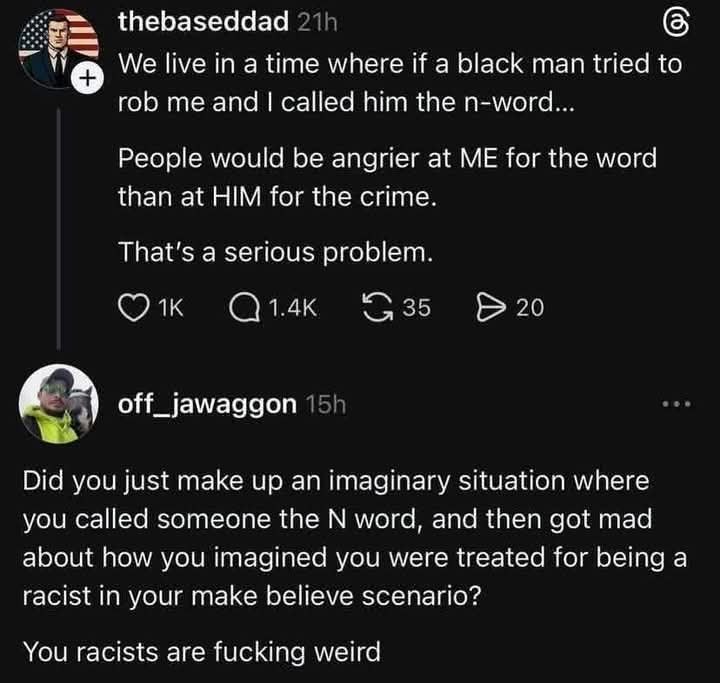Visit thebaseddad username link
720x683 pixels.
[203, 22]
